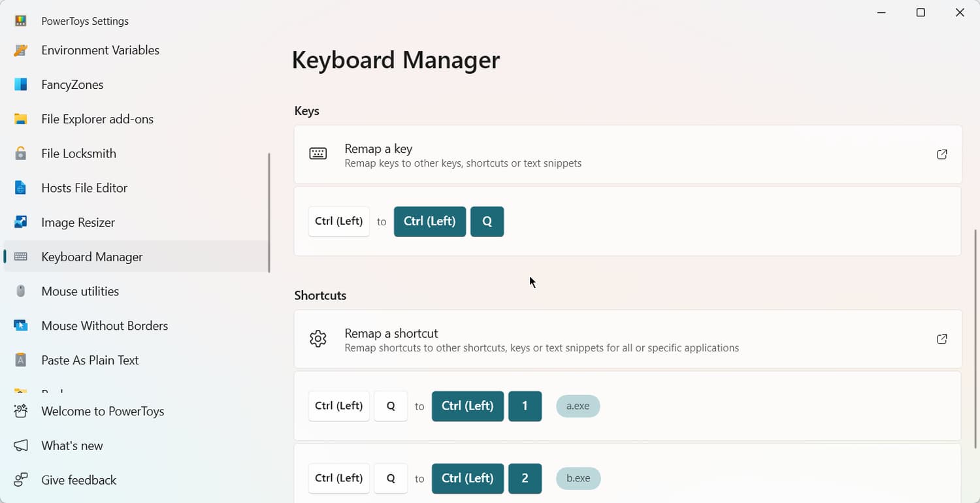Select Keyboard Manager in navigation list
980x503 pixels.
click(91, 257)
